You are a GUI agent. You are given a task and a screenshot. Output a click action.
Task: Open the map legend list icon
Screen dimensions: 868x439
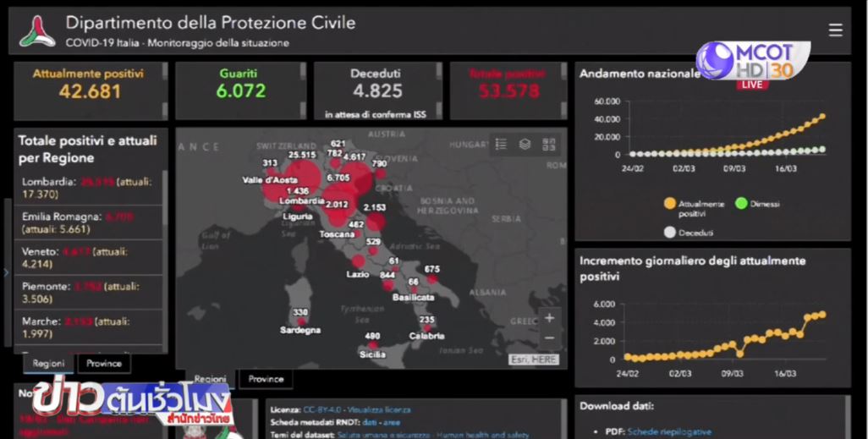click(501, 145)
